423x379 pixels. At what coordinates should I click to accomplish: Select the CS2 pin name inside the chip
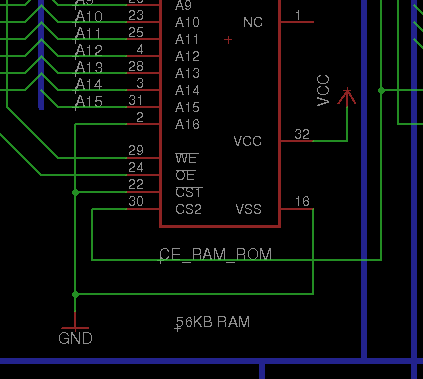(x=188, y=209)
